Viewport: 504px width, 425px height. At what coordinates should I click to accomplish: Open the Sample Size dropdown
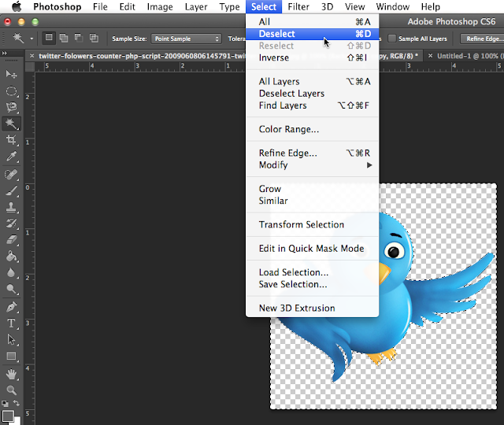187,39
